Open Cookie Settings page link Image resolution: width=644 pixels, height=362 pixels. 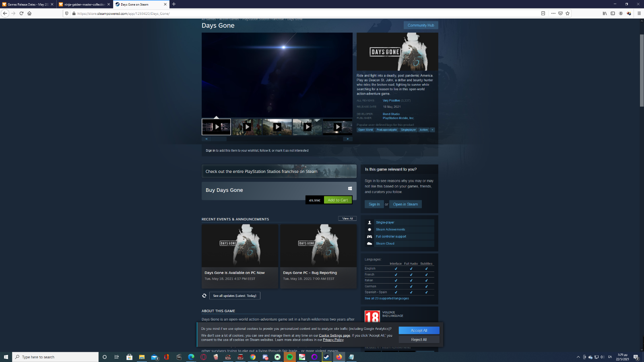(x=334, y=335)
